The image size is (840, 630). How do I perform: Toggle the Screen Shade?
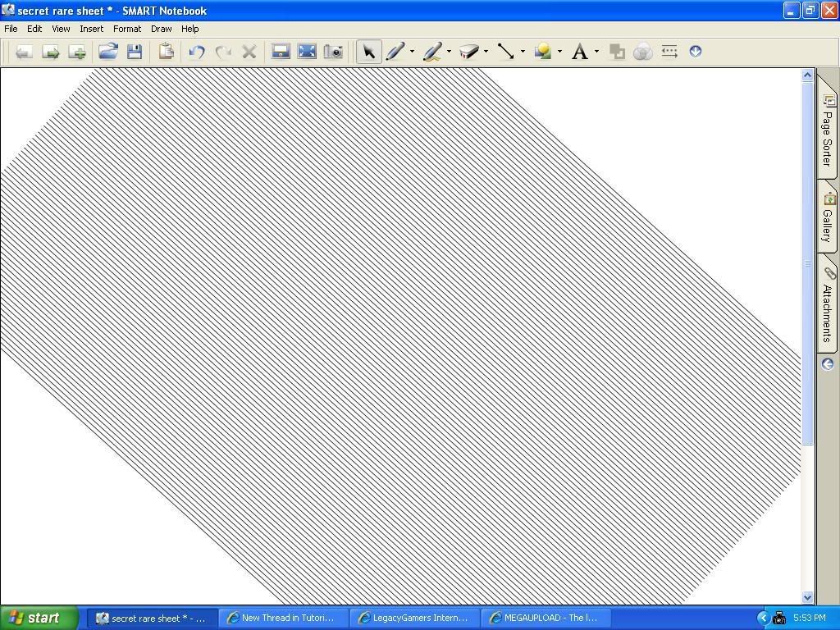[x=280, y=51]
